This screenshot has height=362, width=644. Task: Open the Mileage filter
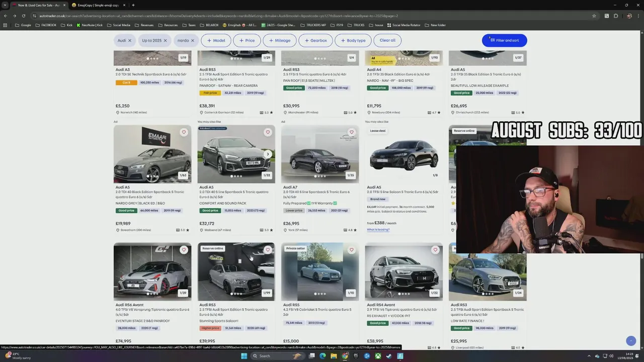tap(280, 40)
